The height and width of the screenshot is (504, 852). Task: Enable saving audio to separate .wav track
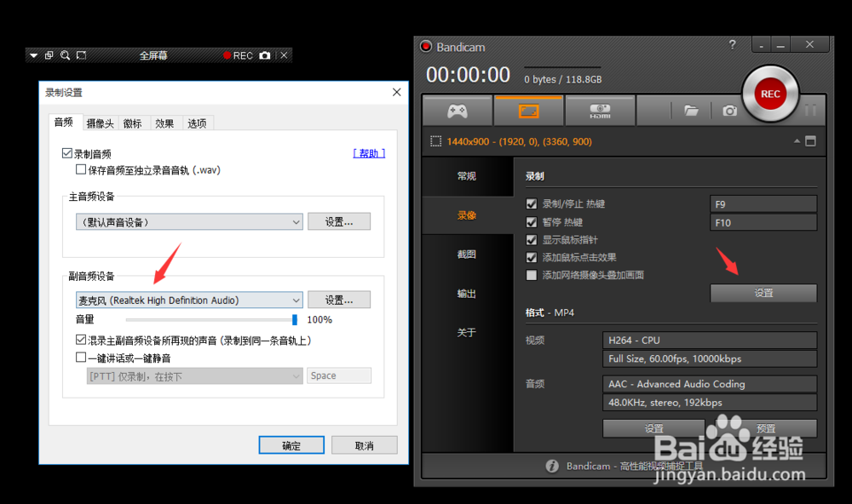coord(81,170)
